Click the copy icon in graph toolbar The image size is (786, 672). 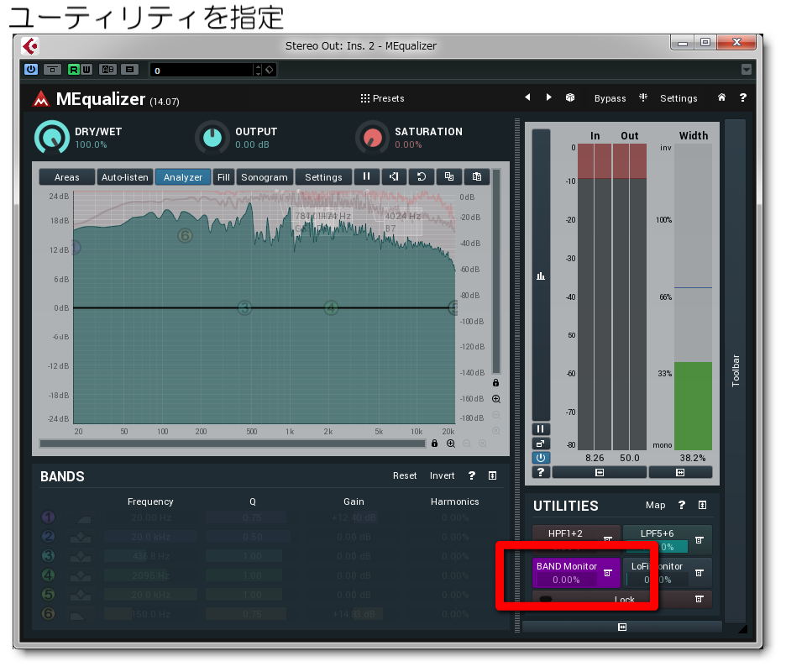pos(449,176)
